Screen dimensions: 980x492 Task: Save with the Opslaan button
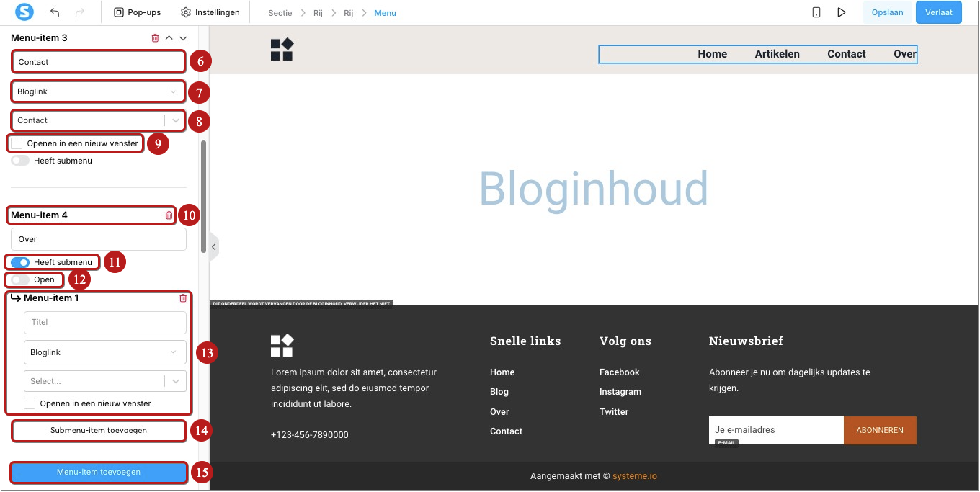point(887,12)
